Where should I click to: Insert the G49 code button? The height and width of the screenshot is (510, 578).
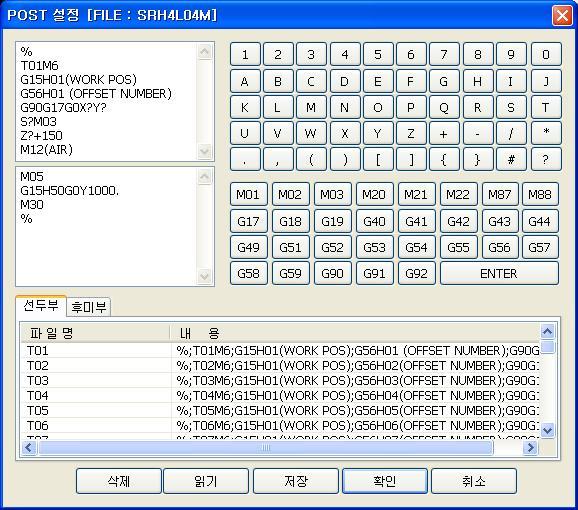pyautogui.click(x=248, y=247)
